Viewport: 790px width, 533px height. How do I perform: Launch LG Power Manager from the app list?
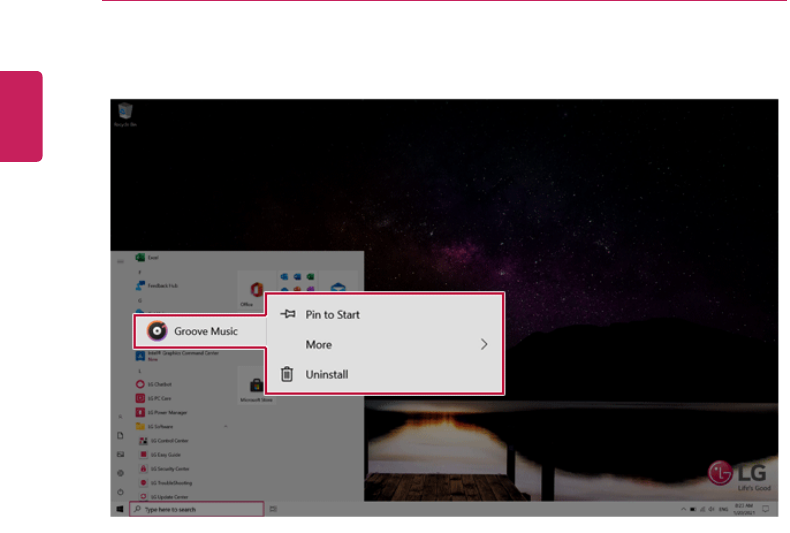pyautogui.click(x=161, y=412)
